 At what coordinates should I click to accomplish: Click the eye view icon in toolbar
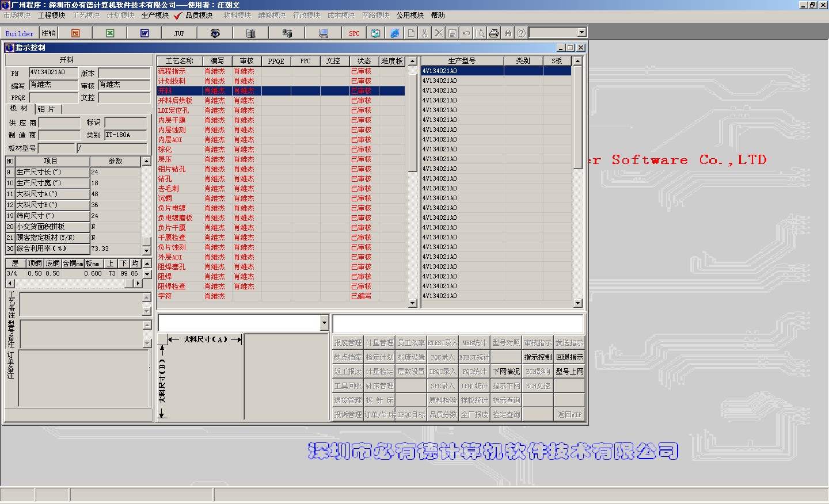(215, 33)
